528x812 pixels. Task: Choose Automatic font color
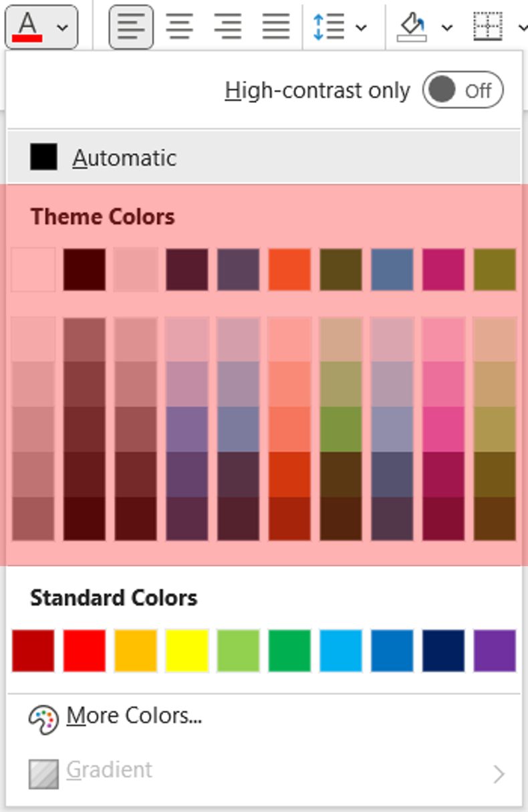point(124,158)
